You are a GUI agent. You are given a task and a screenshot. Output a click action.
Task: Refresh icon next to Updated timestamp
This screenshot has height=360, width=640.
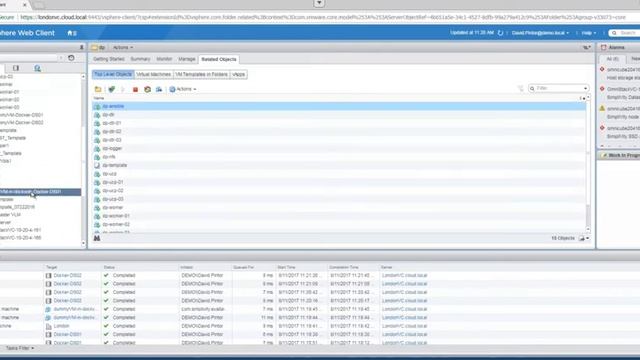pos(500,33)
